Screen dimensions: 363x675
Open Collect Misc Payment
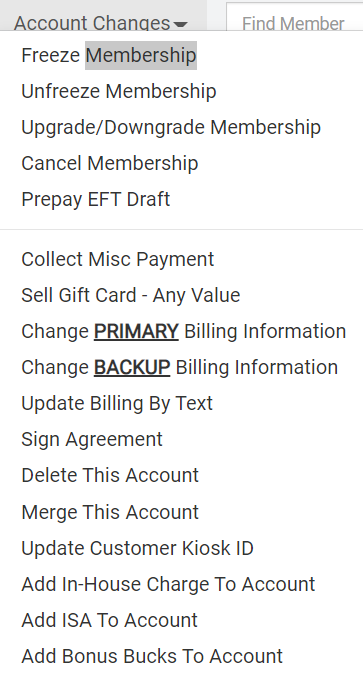(118, 259)
